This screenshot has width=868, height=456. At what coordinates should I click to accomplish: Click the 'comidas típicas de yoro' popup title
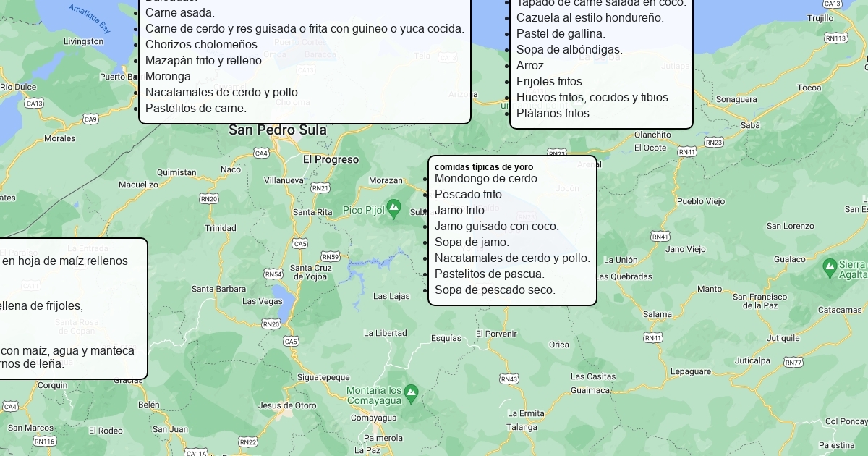(484, 167)
